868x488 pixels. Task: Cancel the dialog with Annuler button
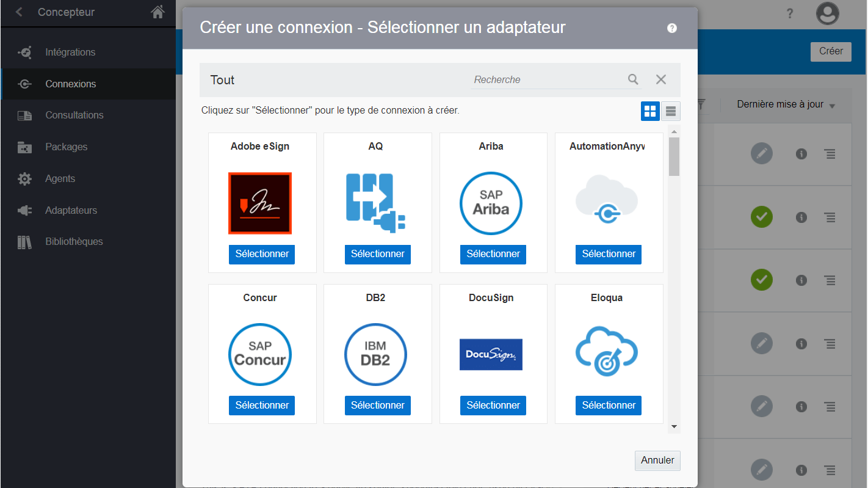[x=657, y=461]
